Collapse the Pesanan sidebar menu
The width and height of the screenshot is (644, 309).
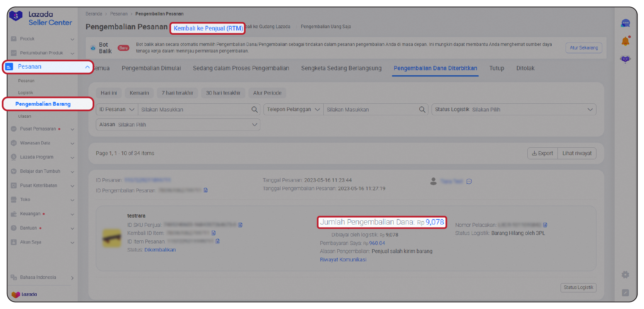click(x=87, y=67)
